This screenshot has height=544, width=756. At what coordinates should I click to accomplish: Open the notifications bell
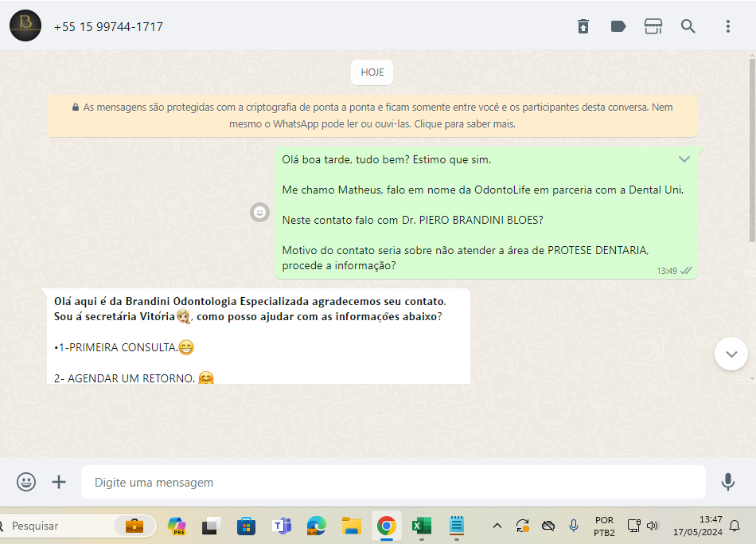pos(735,526)
